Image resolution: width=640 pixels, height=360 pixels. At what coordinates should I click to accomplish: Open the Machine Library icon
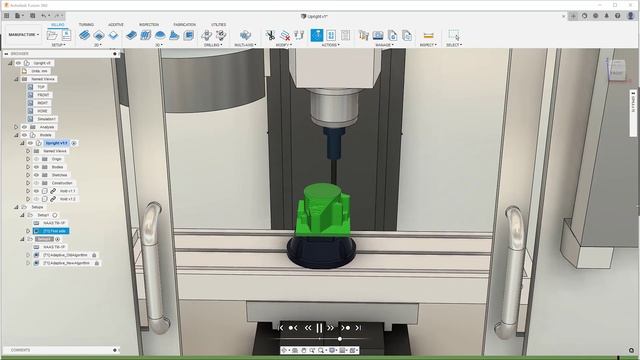pos(378,35)
